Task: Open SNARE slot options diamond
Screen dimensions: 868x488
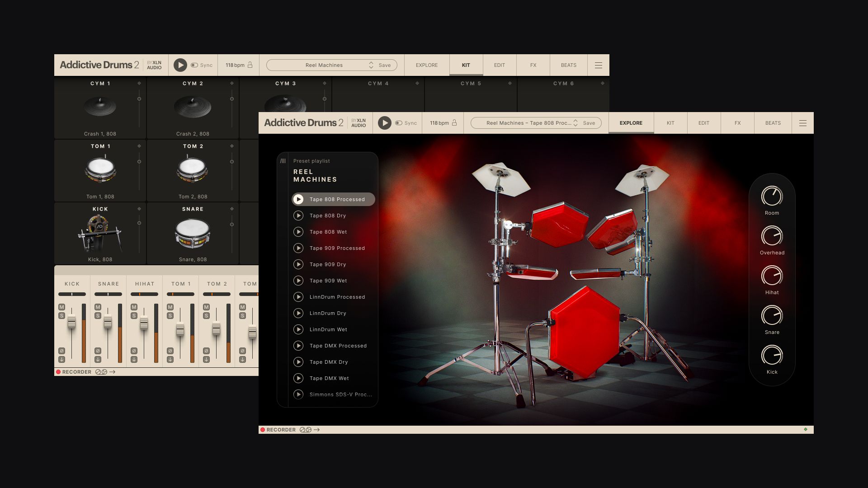Action: pos(232,209)
